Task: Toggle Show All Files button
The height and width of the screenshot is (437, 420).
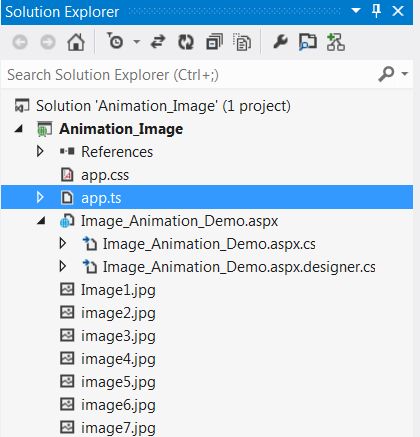Action: (x=242, y=42)
